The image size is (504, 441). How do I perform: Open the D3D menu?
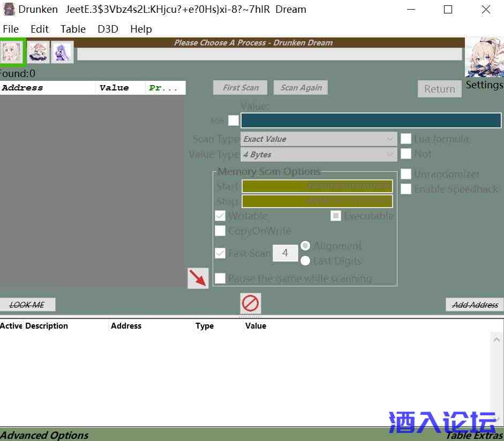click(x=108, y=29)
